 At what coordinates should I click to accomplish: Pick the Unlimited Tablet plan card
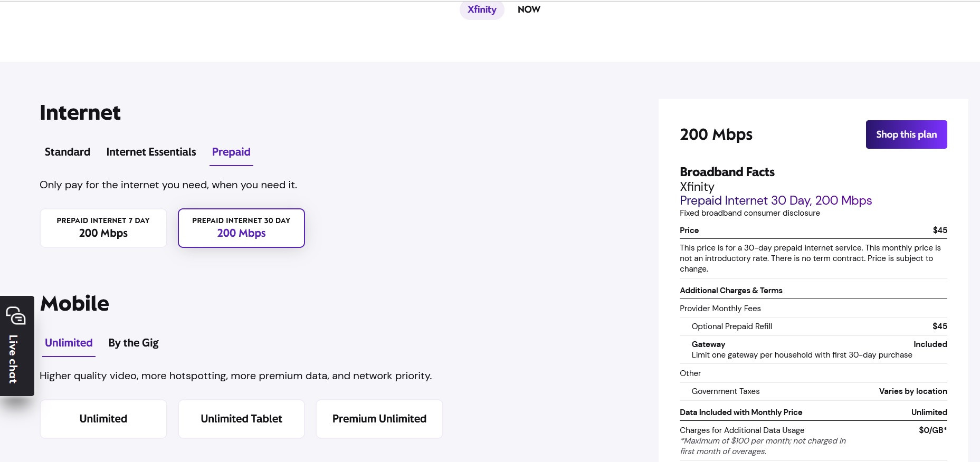[241, 419]
